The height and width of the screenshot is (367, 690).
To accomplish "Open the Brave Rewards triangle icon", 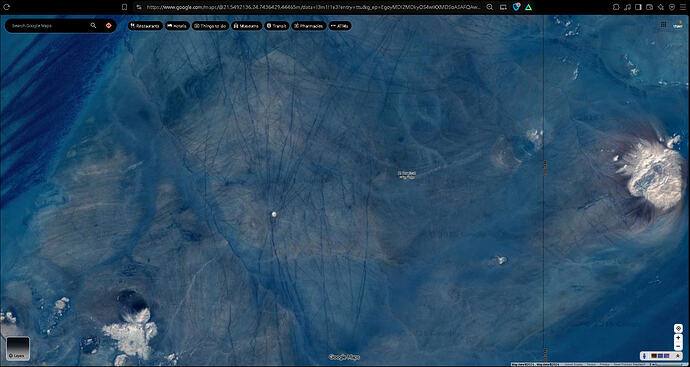I will [529, 7].
